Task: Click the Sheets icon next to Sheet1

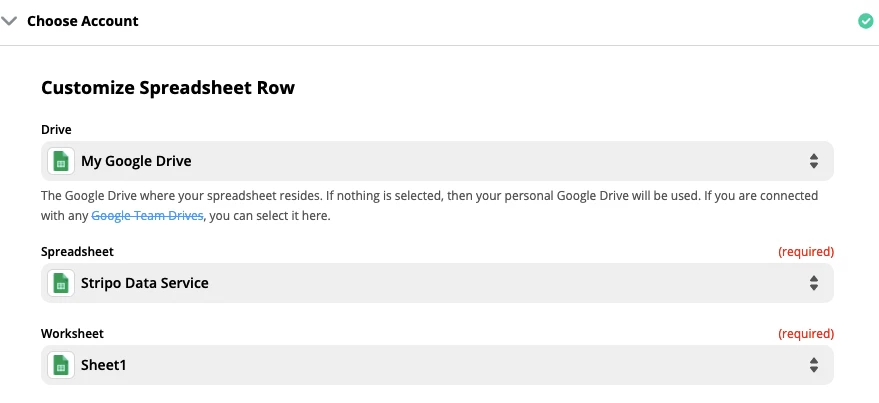Action: coord(60,365)
